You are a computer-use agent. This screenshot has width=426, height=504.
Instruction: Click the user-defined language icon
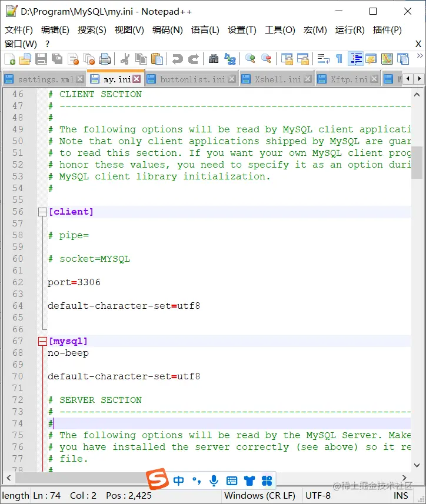coord(371,59)
